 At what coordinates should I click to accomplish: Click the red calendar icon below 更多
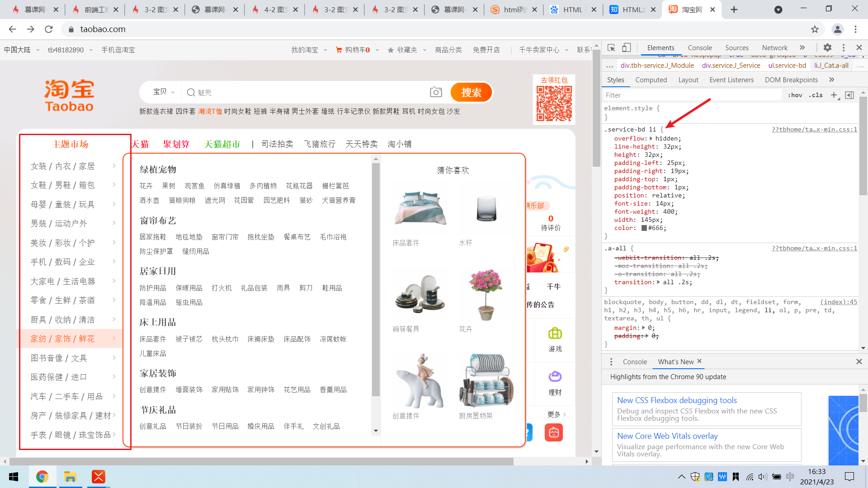[x=554, y=432]
